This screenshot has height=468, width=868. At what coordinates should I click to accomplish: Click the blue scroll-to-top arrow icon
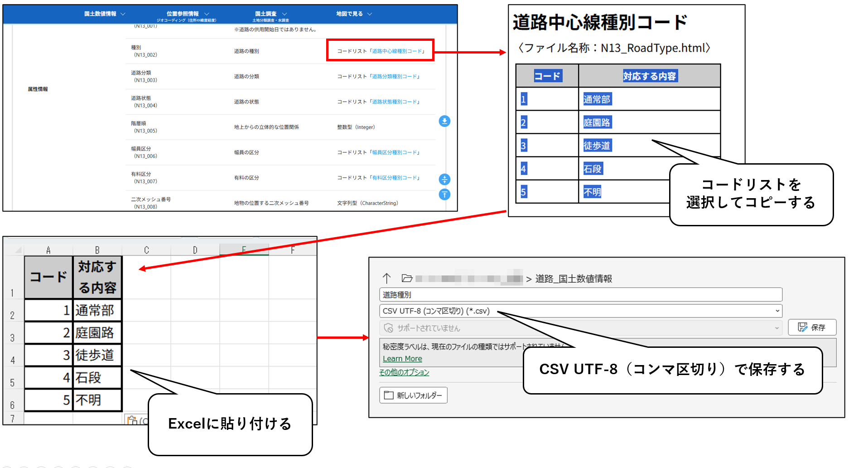(444, 195)
